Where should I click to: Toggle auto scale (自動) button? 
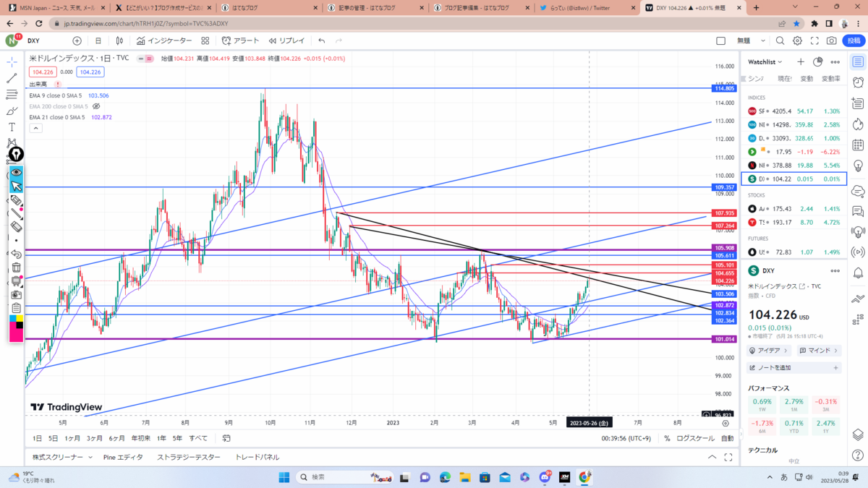[727, 438]
